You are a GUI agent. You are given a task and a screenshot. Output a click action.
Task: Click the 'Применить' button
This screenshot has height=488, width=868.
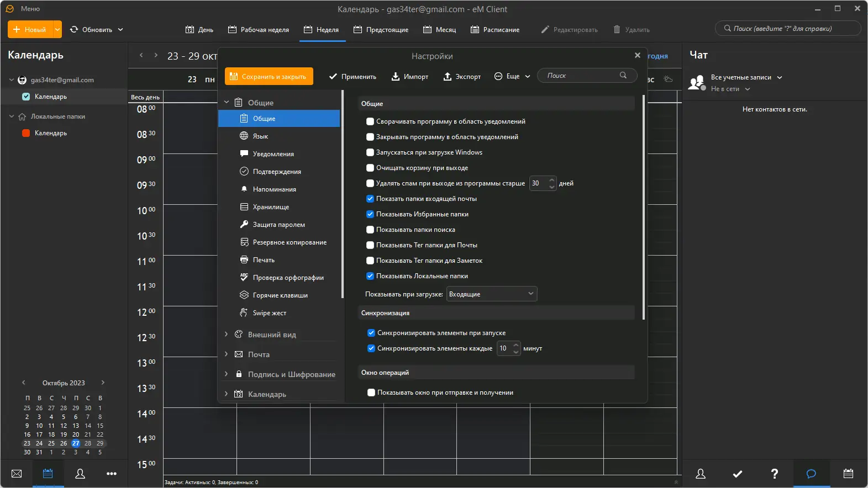point(353,77)
